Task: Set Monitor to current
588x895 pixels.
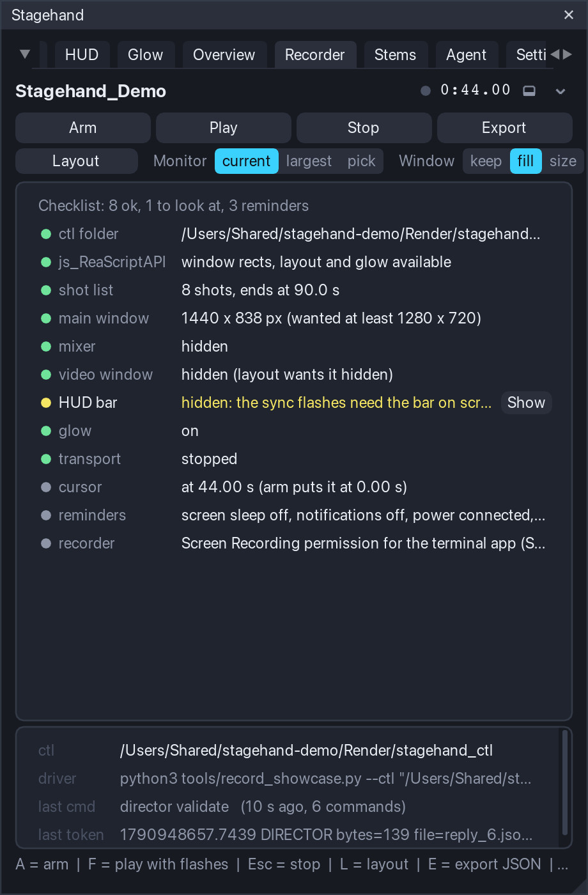Action: pos(247,161)
